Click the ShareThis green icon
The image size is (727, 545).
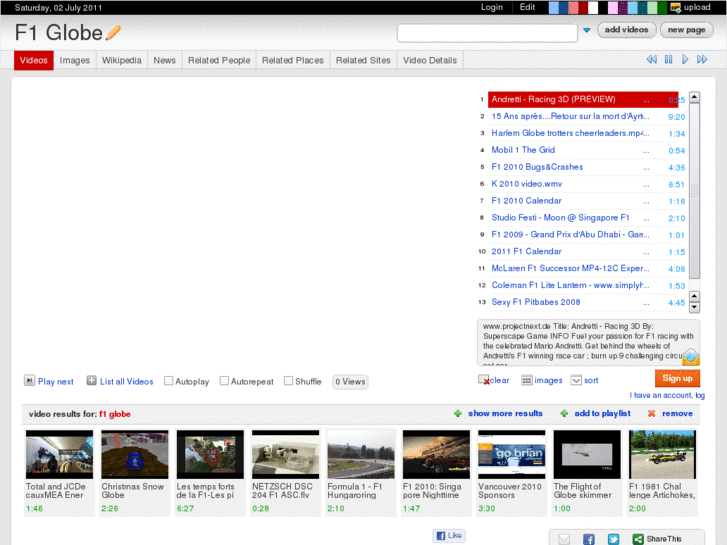click(x=638, y=539)
